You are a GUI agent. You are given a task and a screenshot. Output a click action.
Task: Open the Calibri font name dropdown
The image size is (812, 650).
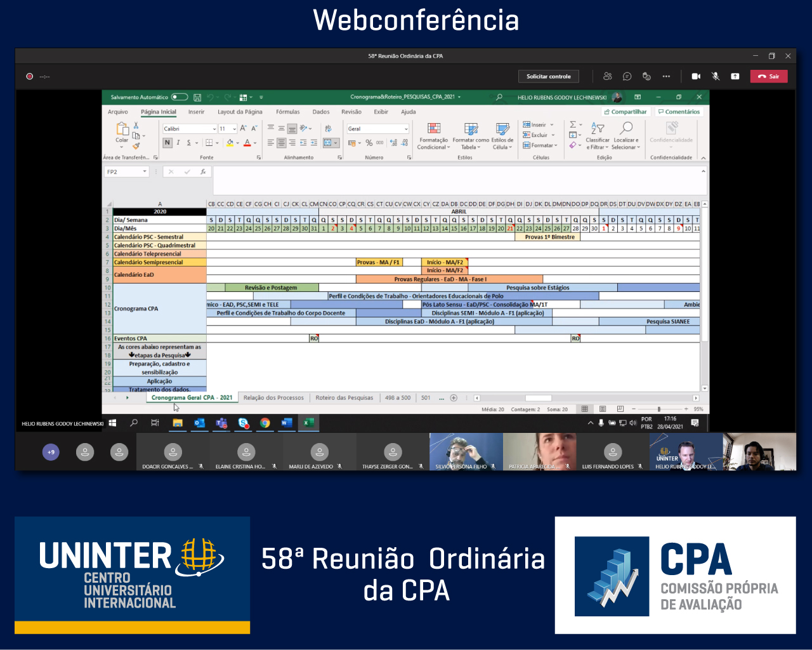(x=214, y=129)
